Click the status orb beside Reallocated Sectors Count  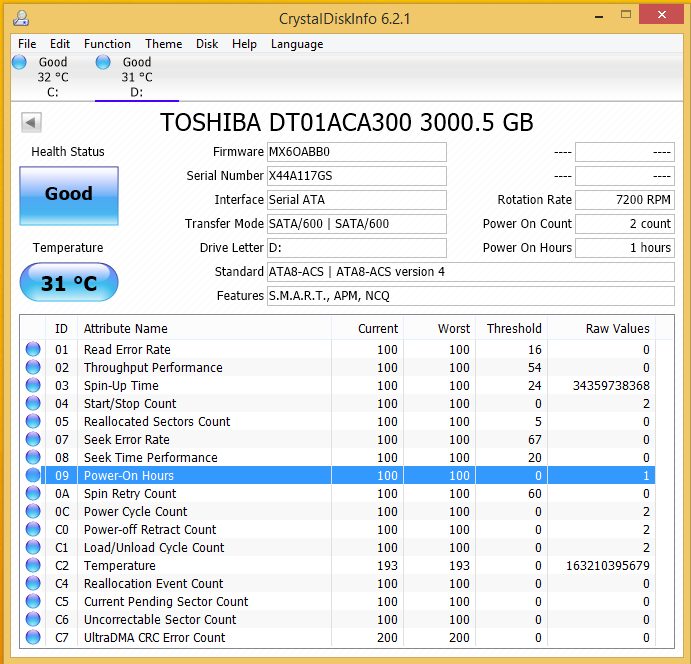click(x=33, y=422)
